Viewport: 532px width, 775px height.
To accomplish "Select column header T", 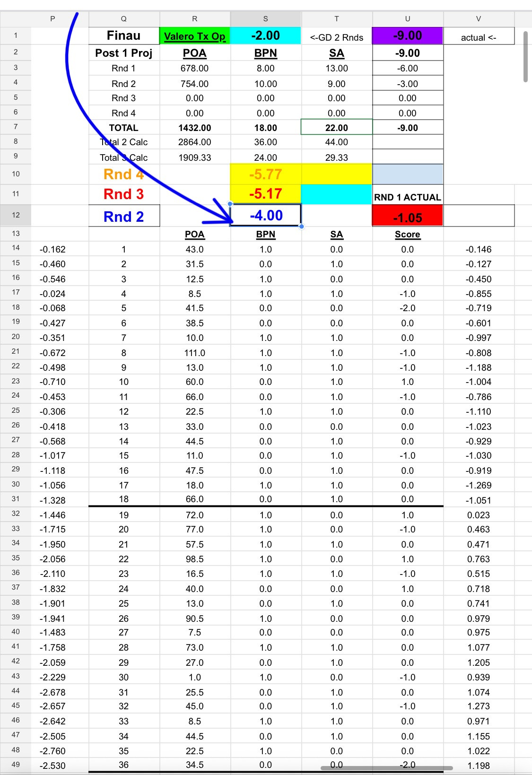I will 337,19.
